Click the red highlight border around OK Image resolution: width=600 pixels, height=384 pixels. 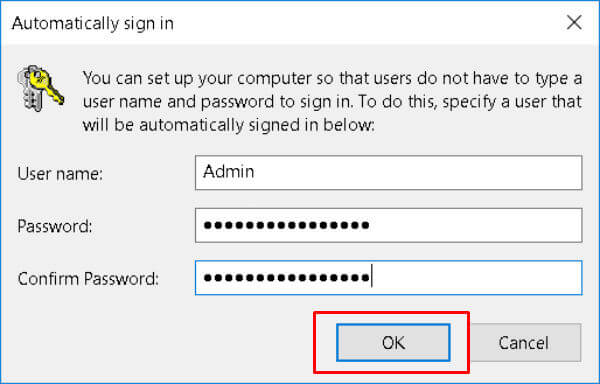tap(391, 313)
